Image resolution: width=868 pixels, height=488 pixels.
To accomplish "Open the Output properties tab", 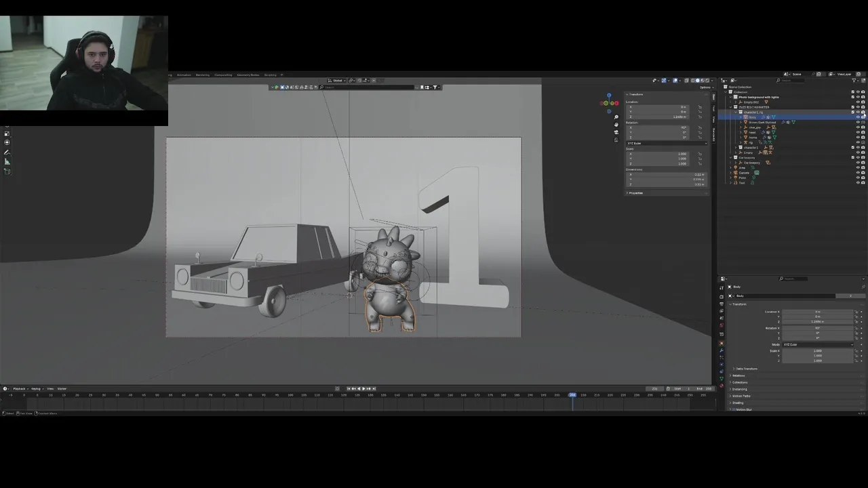I will click(x=722, y=304).
